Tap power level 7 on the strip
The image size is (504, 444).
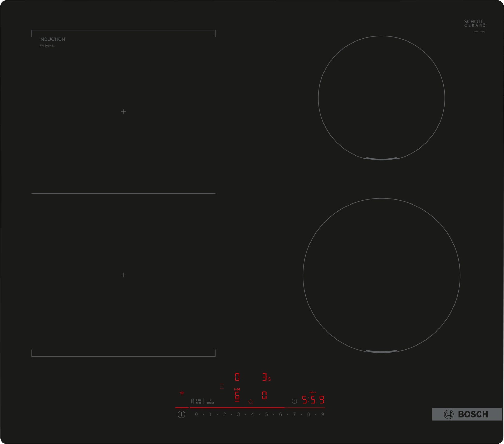[x=294, y=414]
